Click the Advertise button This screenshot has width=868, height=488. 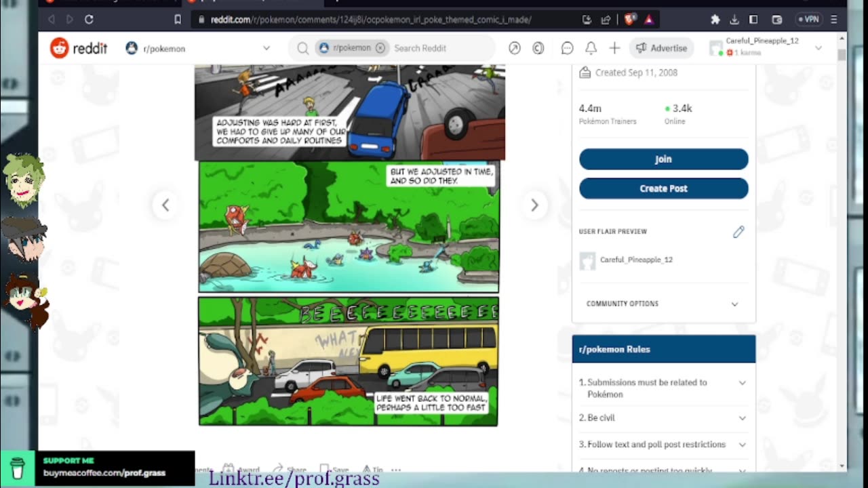point(661,48)
